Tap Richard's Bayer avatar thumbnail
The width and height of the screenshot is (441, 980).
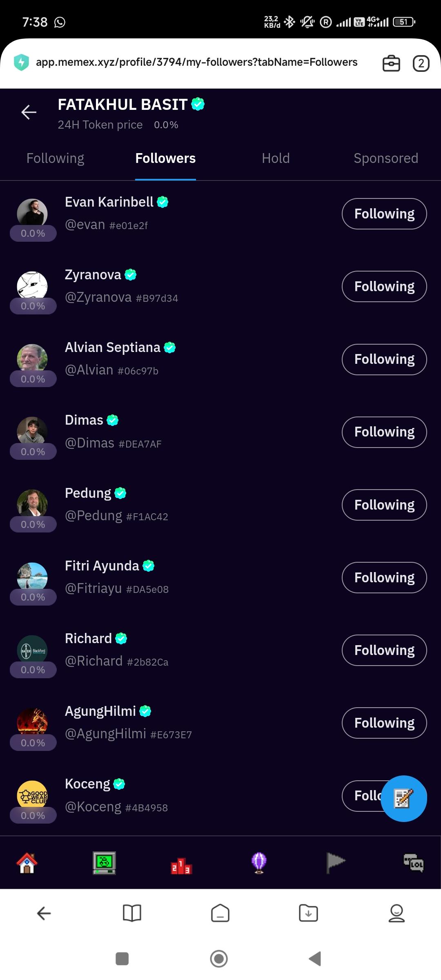pos(32,650)
